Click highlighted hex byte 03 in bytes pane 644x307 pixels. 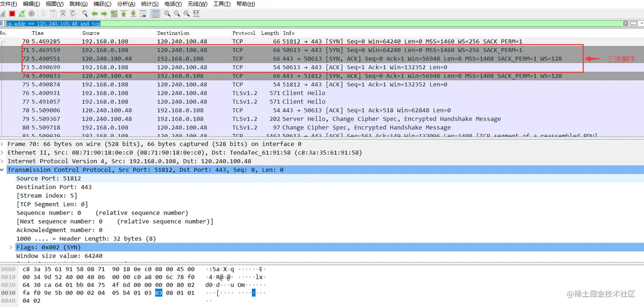(x=158, y=293)
